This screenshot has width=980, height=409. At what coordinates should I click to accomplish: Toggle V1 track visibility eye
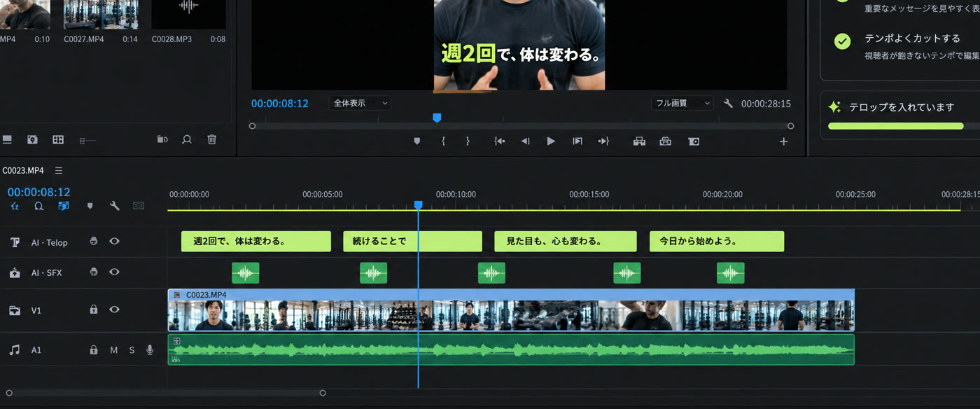tap(114, 309)
